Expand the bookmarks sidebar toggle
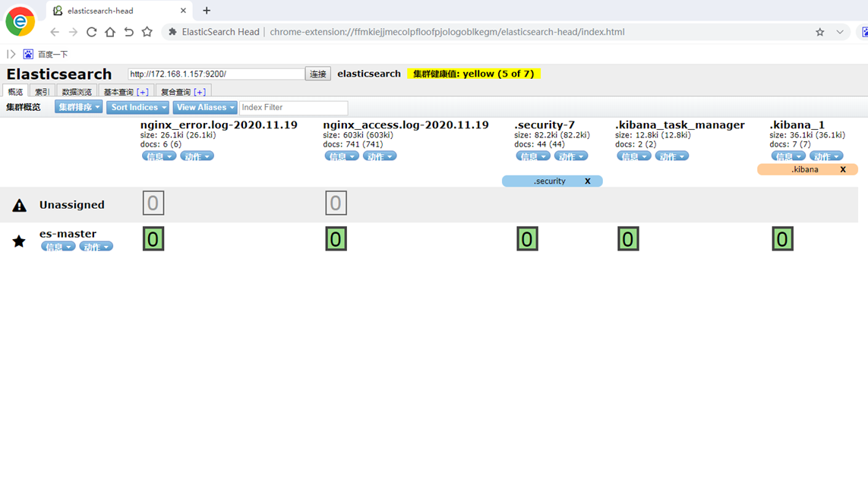The width and height of the screenshot is (868, 495). pos(11,54)
